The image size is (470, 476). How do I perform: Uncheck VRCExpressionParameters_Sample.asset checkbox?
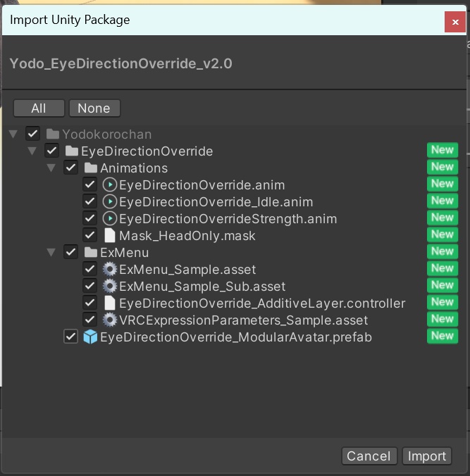[90, 320]
